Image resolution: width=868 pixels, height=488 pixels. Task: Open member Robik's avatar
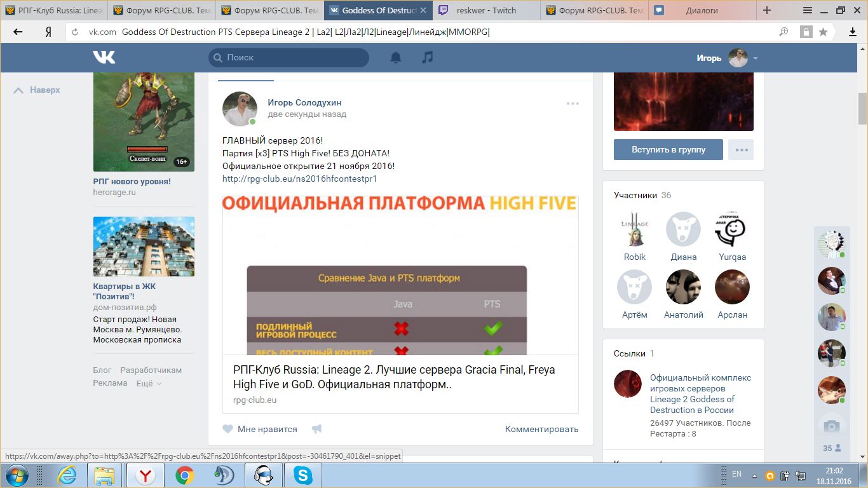coord(634,229)
